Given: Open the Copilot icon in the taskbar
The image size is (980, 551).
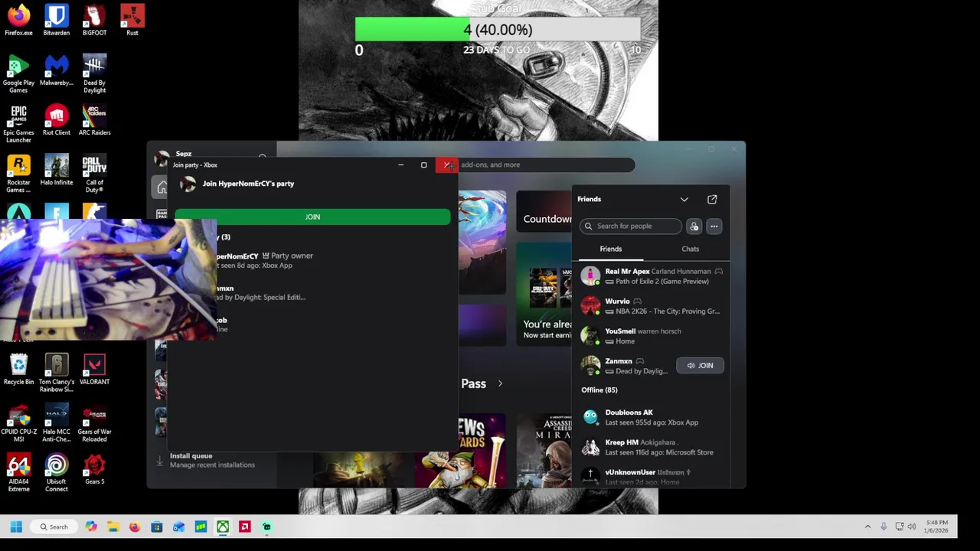Looking at the screenshot, I should point(91,527).
